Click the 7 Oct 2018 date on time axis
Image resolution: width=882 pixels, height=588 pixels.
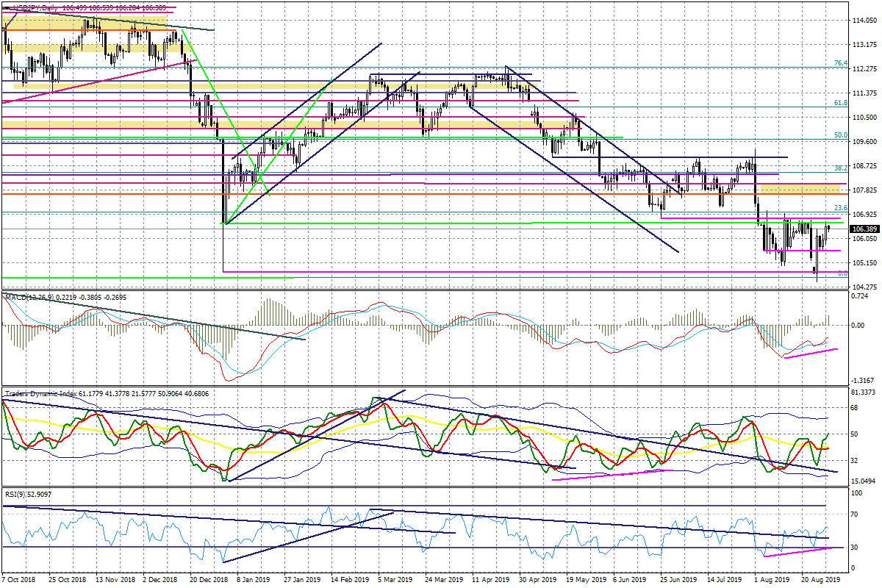click(x=21, y=581)
